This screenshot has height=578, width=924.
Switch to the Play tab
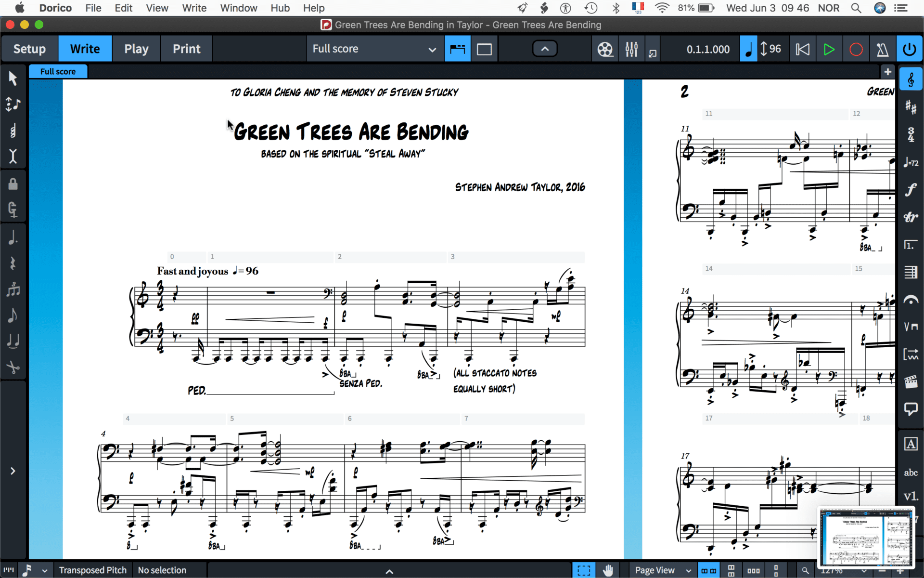[x=136, y=49]
